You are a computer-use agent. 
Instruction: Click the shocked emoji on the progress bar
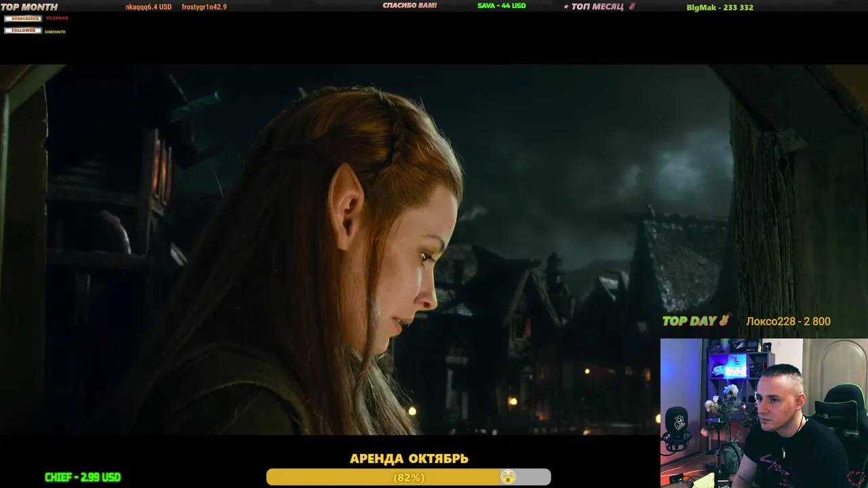(x=508, y=477)
